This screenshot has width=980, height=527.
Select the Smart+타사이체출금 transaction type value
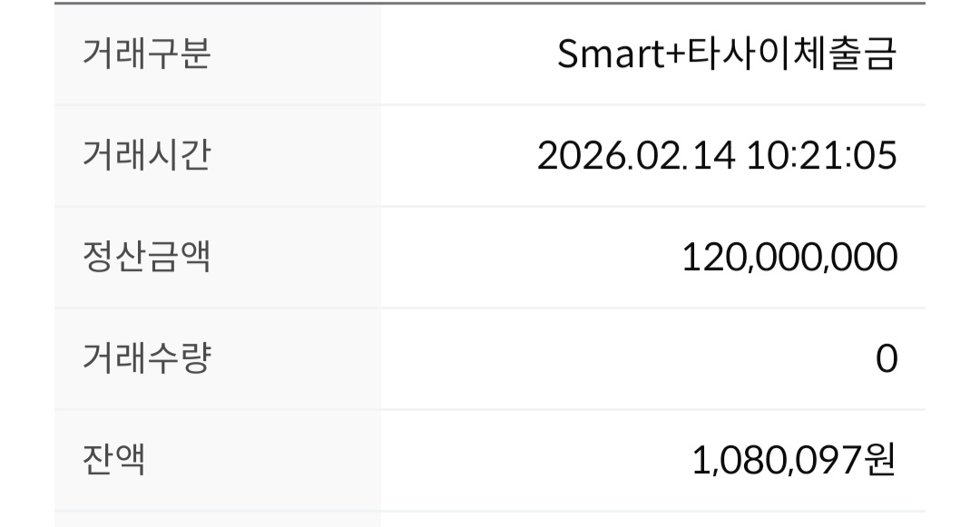tap(726, 55)
